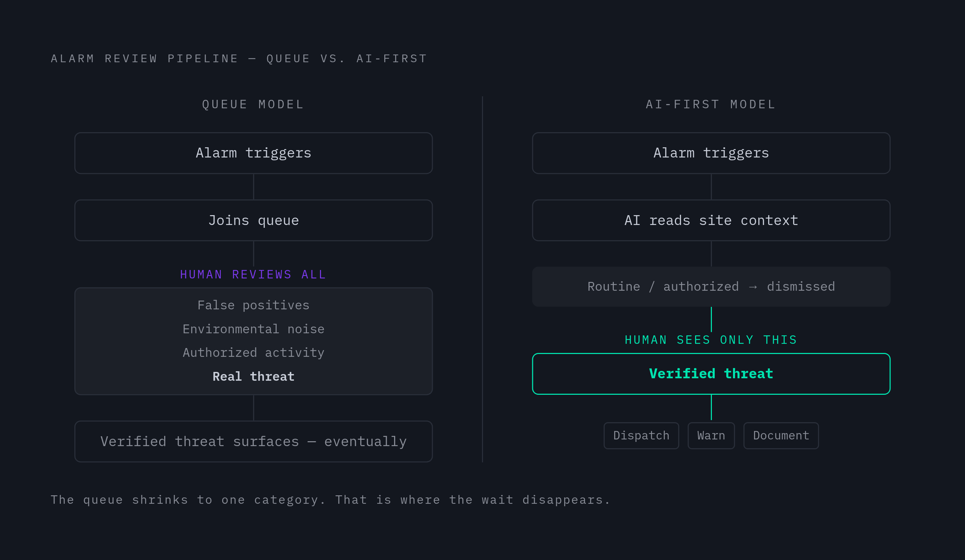Click Routine / authorized → dismissed box
This screenshot has width=965, height=560.
coord(711,287)
